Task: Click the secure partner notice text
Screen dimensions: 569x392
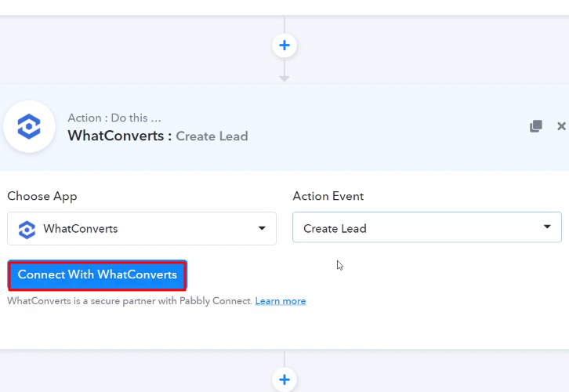Action: 129,301
